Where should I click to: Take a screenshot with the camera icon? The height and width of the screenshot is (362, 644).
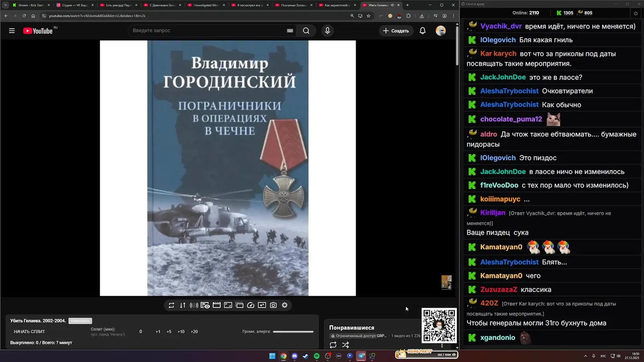[273, 305]
